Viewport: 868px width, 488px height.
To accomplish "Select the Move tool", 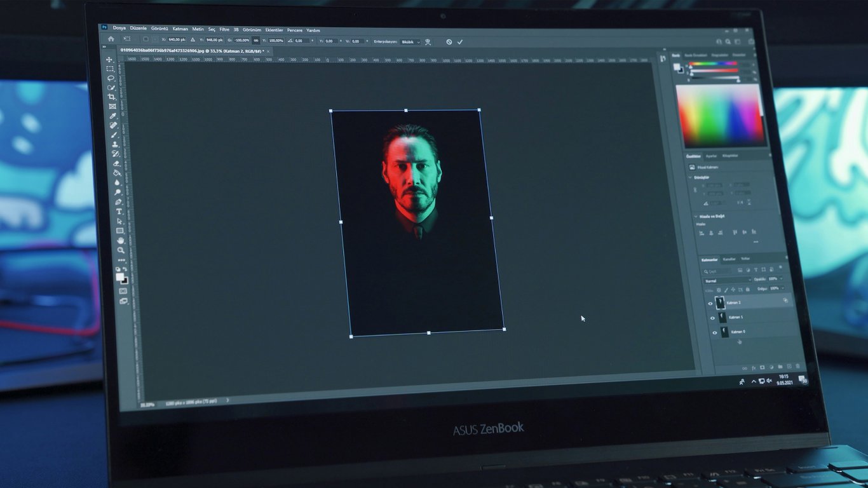I will click(109, 59).
